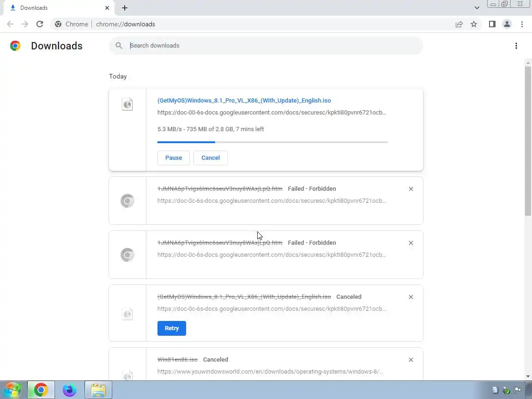Cancel the Windows 8.1 ISO download
Image resolution: width=532 pixels, height=399 pixels.
[211, 158]
